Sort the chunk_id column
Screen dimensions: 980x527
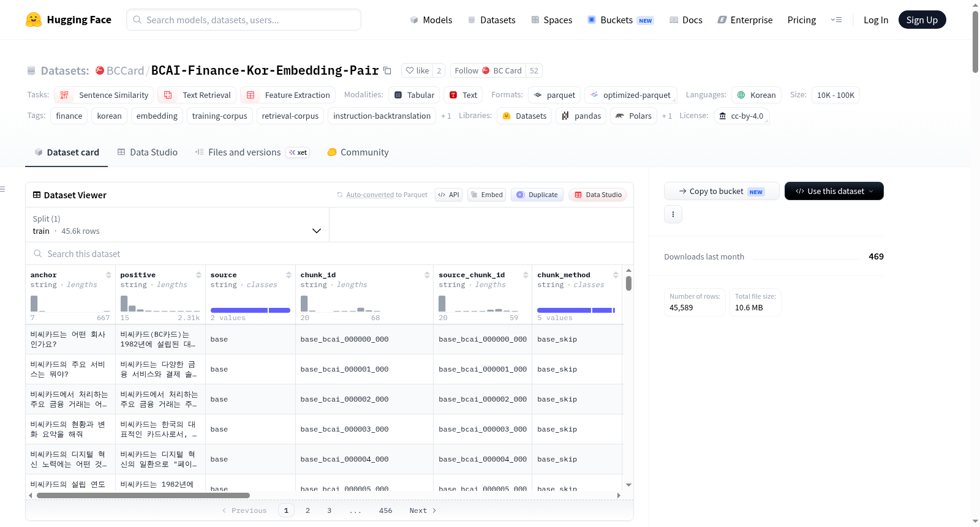(427, 275)
